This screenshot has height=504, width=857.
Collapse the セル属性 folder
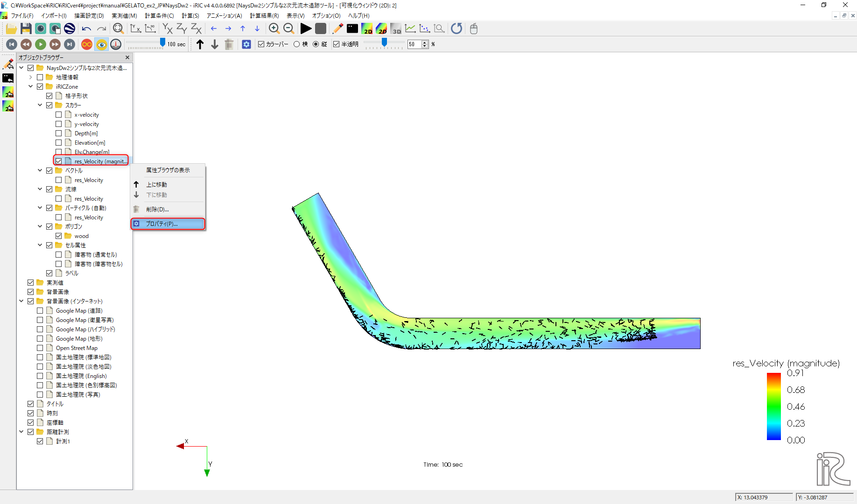click(x=40, y=245)
